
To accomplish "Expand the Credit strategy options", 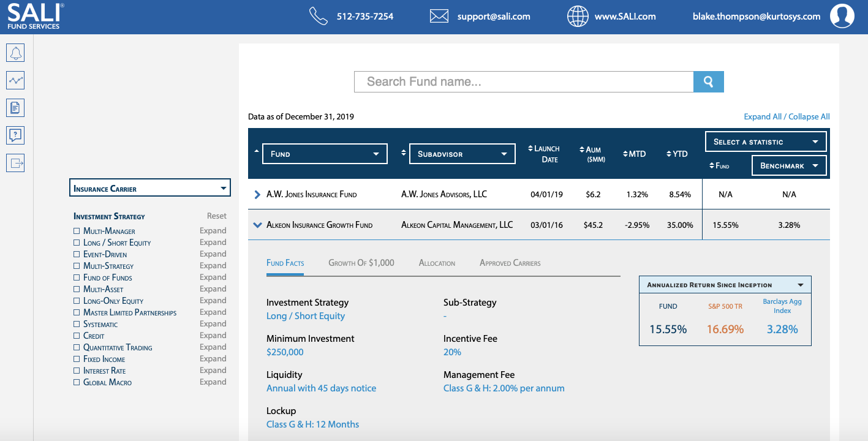I will (213, 336).
